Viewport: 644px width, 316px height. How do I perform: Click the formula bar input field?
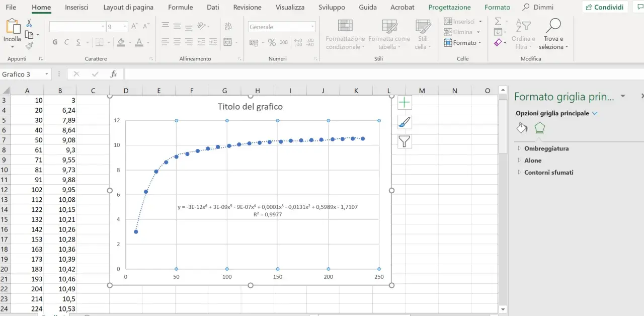(x=384, y=74)
